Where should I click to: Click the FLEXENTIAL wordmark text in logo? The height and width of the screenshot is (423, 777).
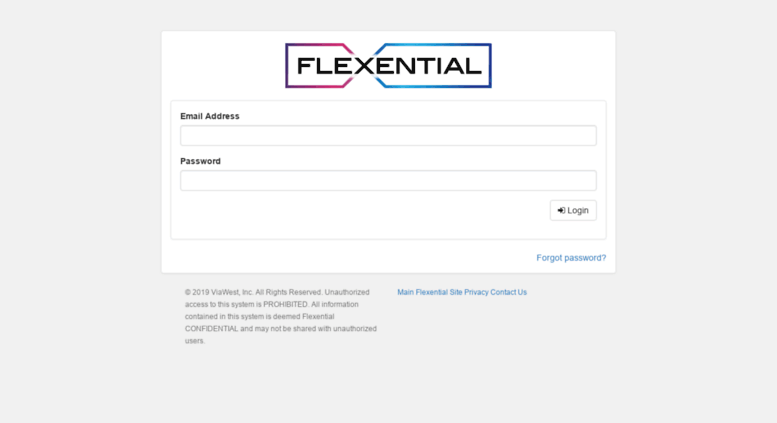pyautogui.click(x=389, y=66)
